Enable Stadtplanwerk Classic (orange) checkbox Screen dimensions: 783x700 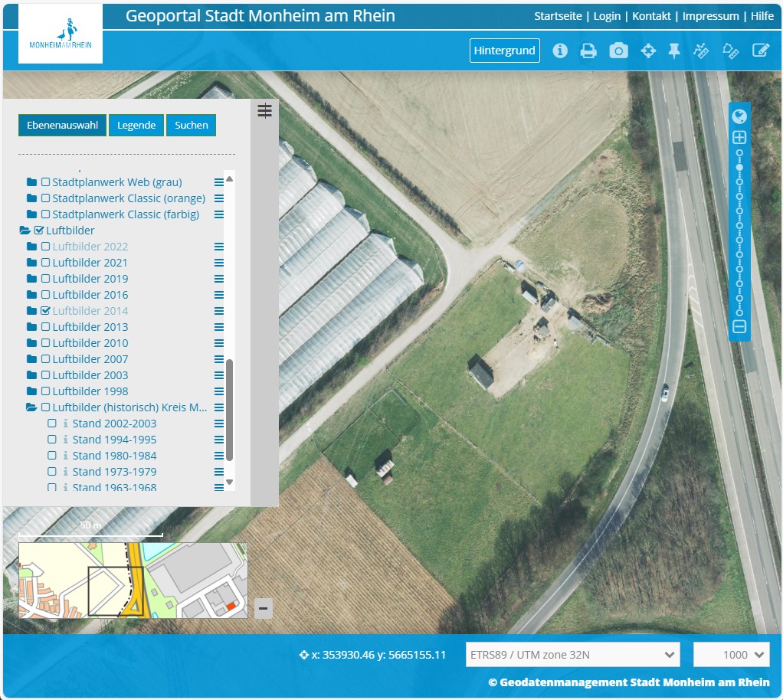coord(45,198)
